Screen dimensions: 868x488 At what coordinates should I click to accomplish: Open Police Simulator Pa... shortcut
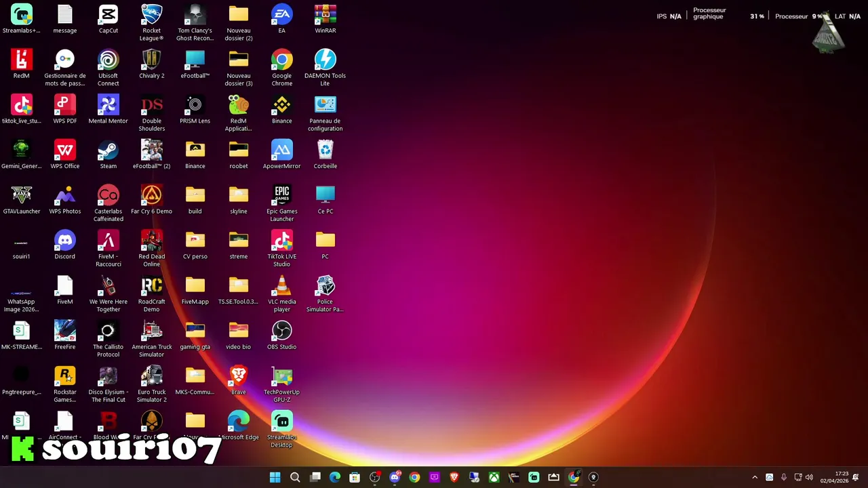[x=325, y=294]
